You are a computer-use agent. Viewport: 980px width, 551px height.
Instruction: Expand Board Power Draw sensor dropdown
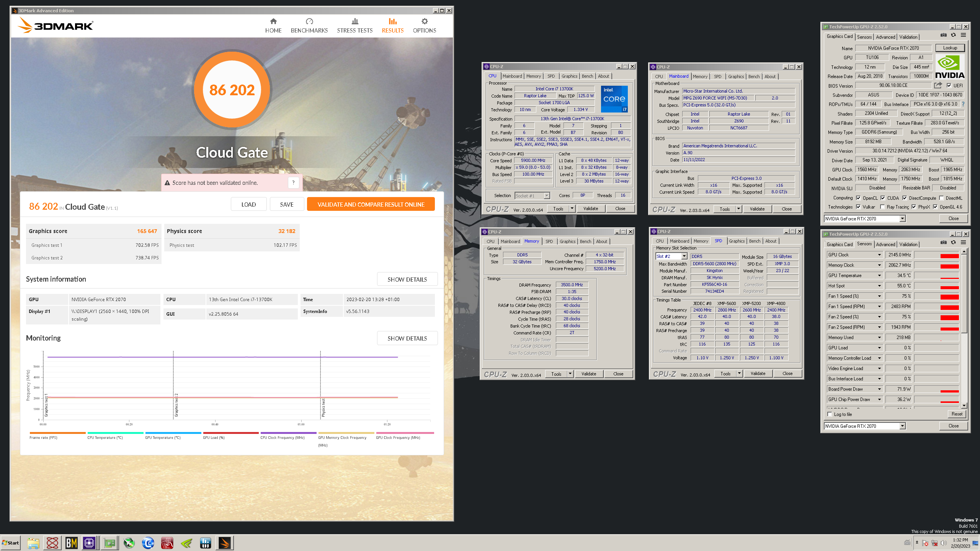coord(879,389)
